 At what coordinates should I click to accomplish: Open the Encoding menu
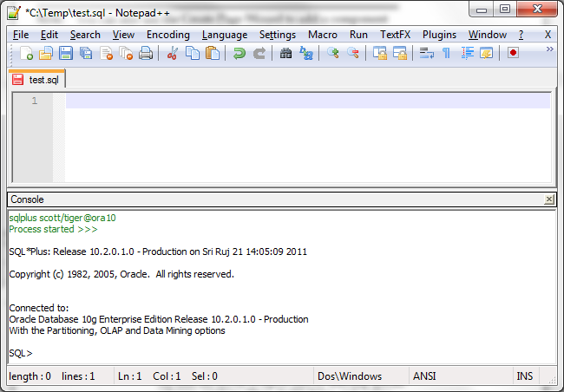pyautogui.click(x=167, y=35)
